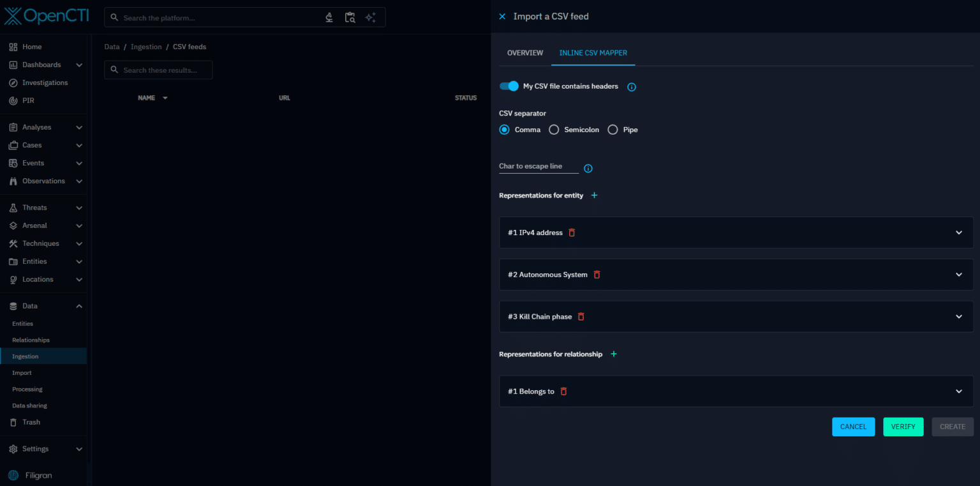
Task: Delete the IPv4 address representation via trash icon
Action: 572,232
